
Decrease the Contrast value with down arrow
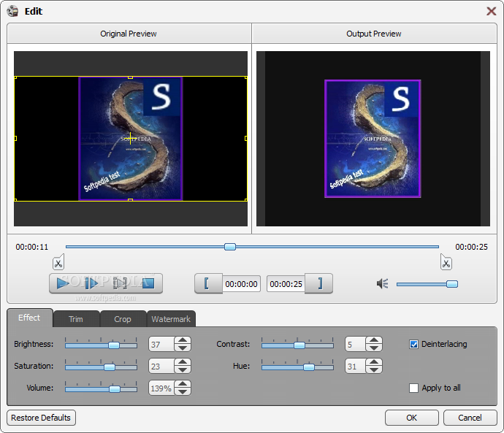coord(374,348)
